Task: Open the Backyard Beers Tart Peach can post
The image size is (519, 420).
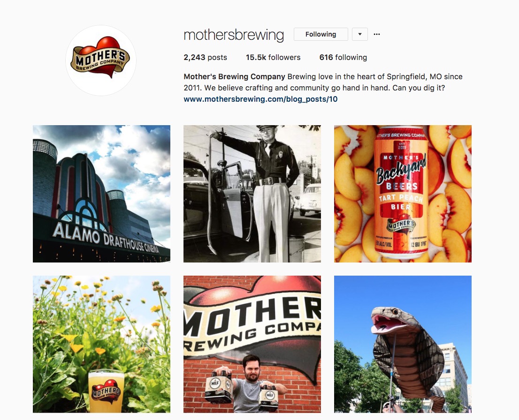Action: (403, 194)
